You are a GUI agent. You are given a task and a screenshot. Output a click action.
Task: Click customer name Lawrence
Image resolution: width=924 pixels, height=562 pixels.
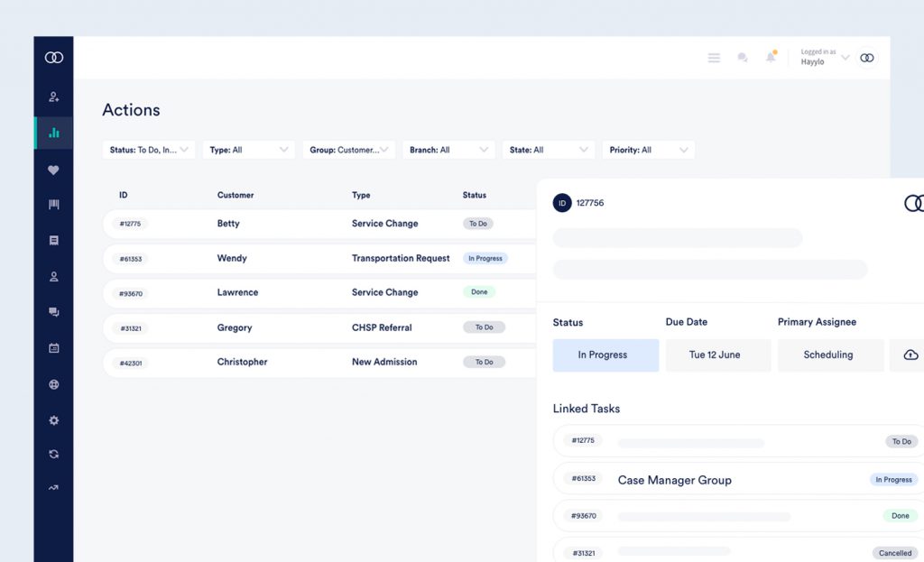click(237, 292)
